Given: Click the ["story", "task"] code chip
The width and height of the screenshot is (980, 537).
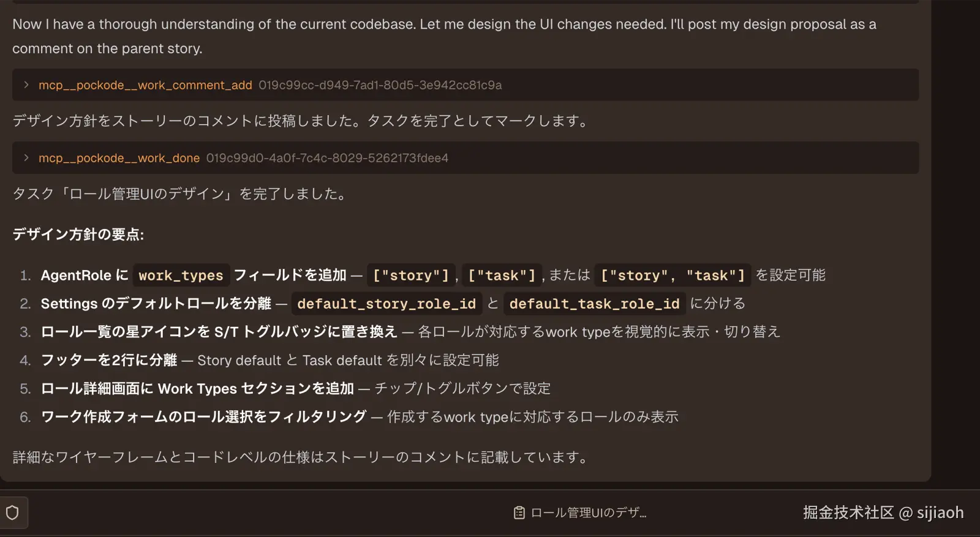Looking at the screenshot, I should (673, 275).
